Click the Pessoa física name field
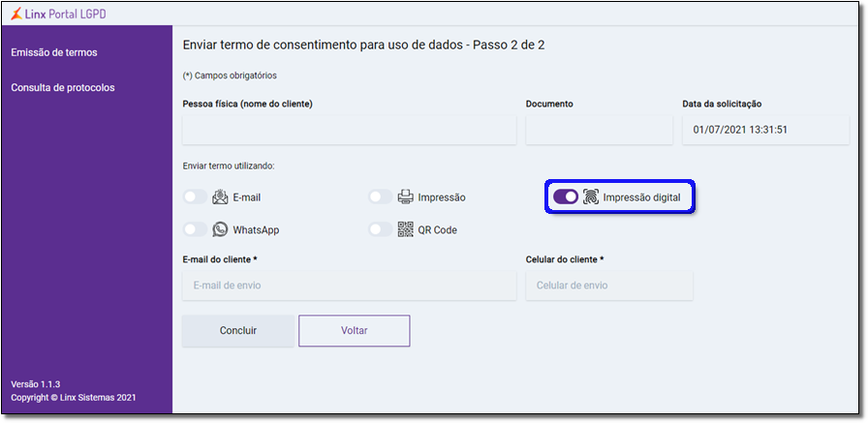 [350, 130]
